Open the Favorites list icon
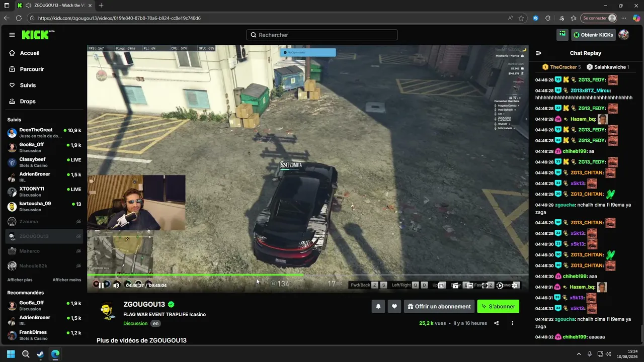 pos(574,18)
